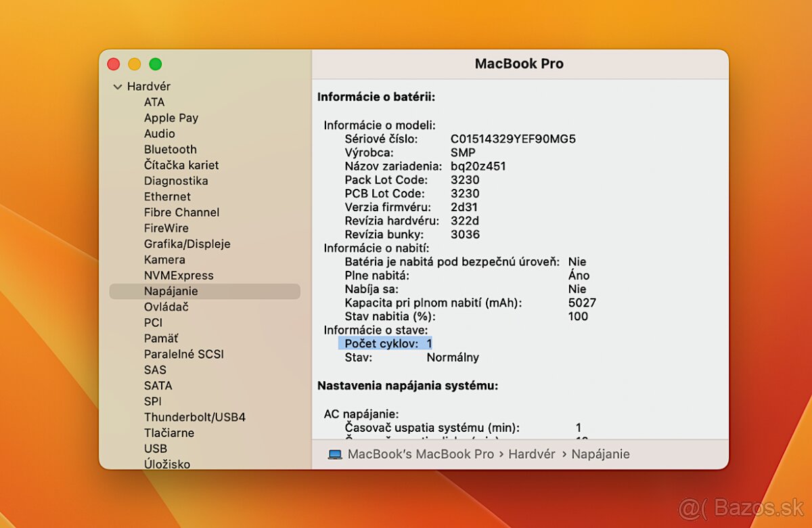812x528 pixels.
Task: Open Diagnostika in the sidebar
Action: pos(176,181)
